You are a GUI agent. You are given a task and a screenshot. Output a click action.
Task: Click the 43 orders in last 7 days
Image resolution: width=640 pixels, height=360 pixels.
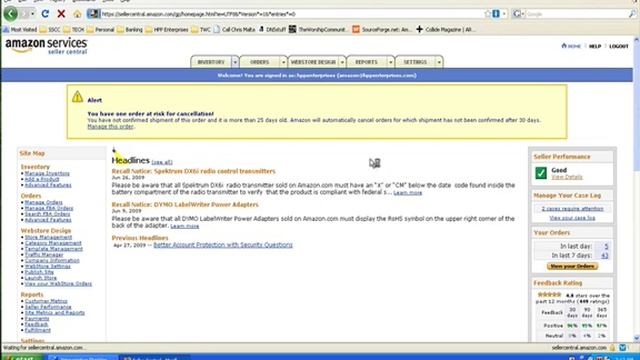604,256
